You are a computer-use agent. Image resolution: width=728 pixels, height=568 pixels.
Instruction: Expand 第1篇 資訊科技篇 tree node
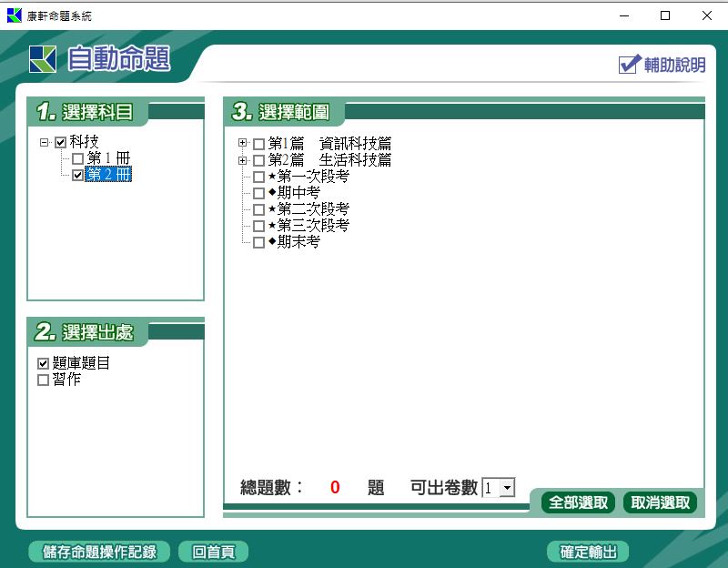pyautogui.click(x=242, y=144)
